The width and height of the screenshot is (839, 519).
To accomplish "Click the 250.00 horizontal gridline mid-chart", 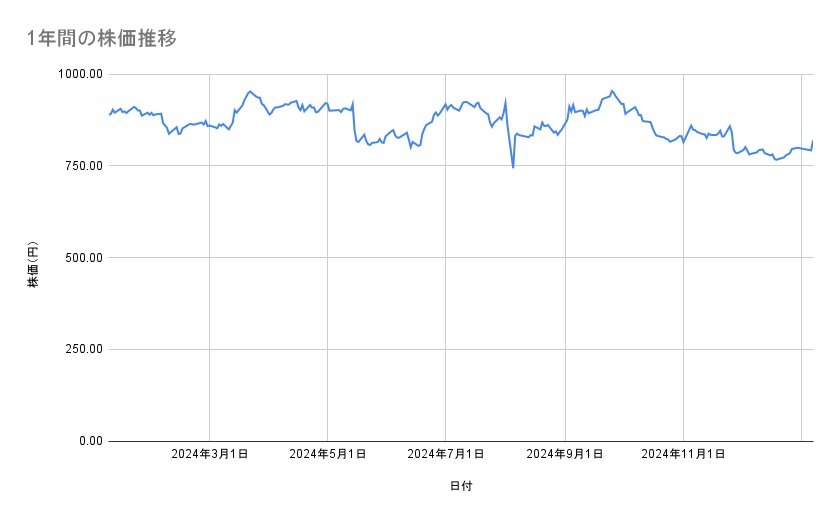I will tap(460, 349).
